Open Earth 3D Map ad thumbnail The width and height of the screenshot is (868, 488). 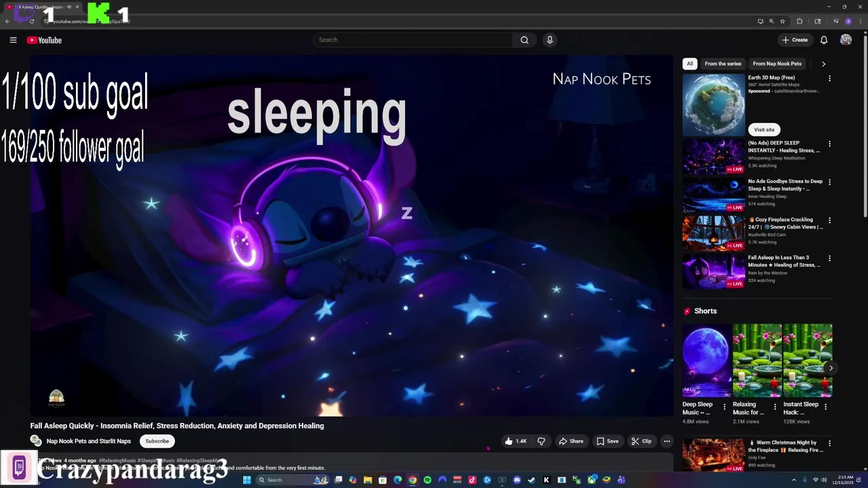click(x=713, y=104)
